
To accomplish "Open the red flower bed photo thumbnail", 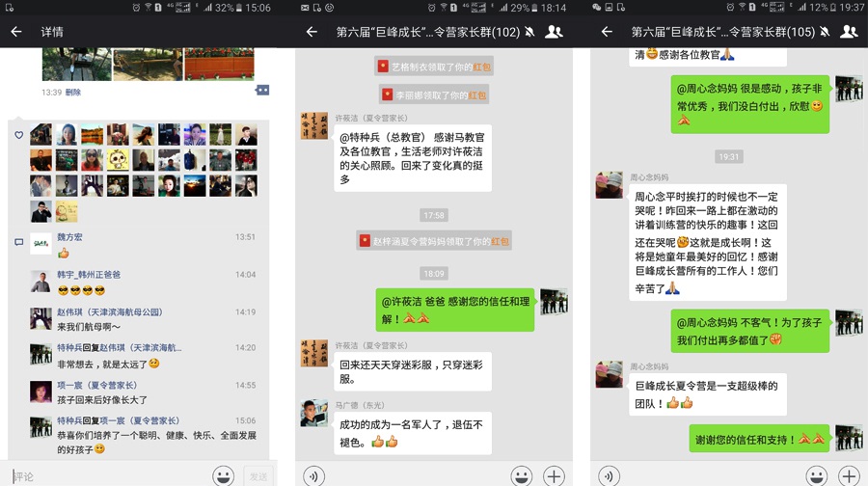I will [219, 64].
